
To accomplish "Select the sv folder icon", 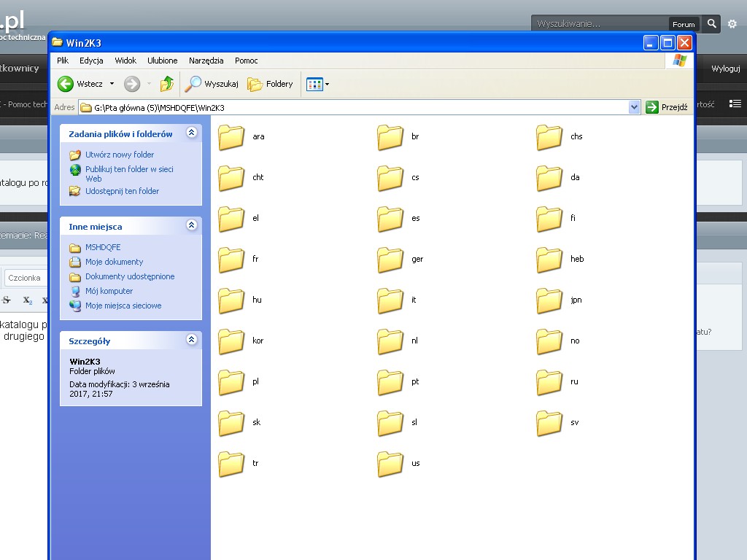I will click(549, 424).
